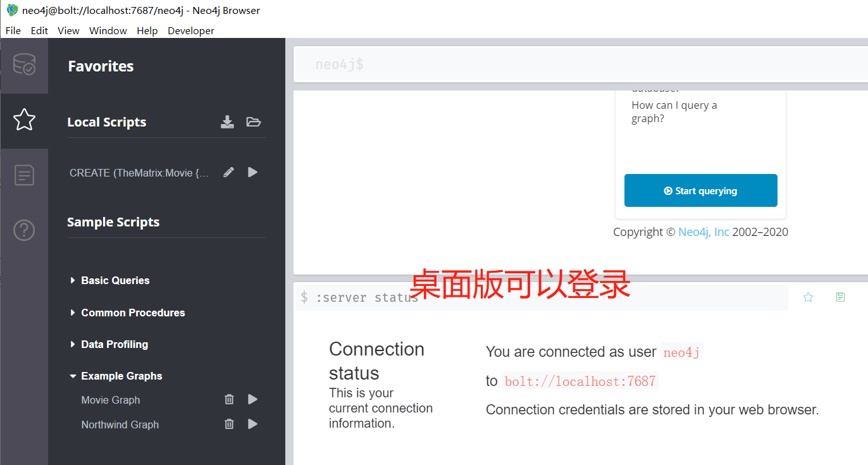Select the Favorites star sidebar icon

24,120
